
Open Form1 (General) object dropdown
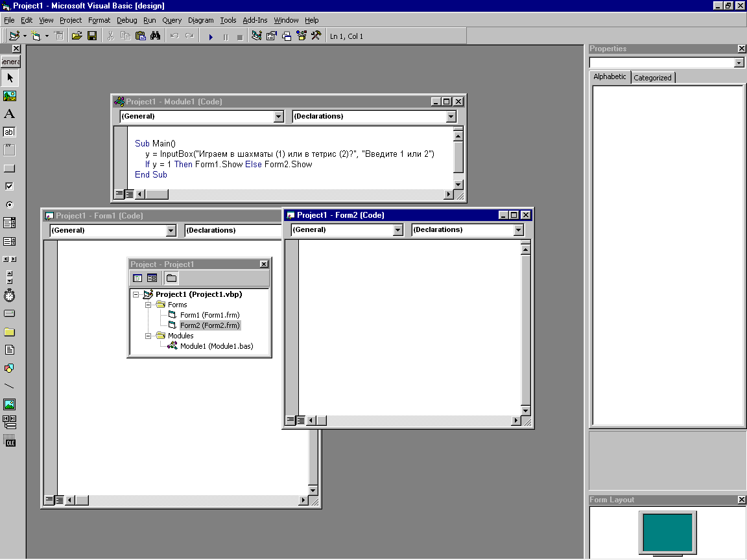[171, 231]
